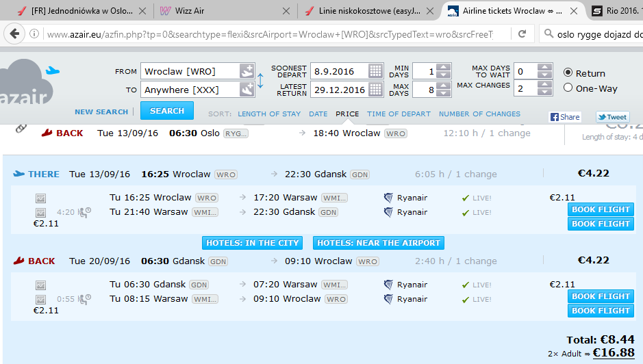The width and height of the screenshot is (643, 364).
Task: Sort results by PRICE
Action: pos(347,114)
